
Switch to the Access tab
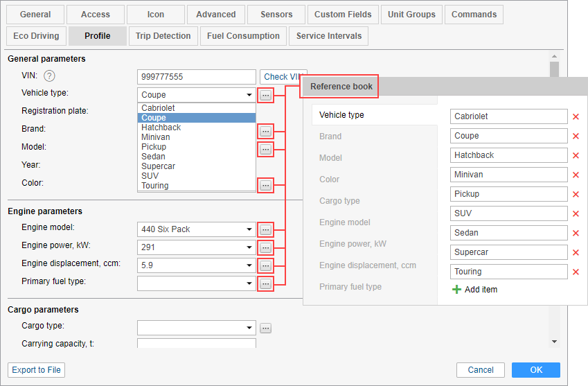[96, 15]
